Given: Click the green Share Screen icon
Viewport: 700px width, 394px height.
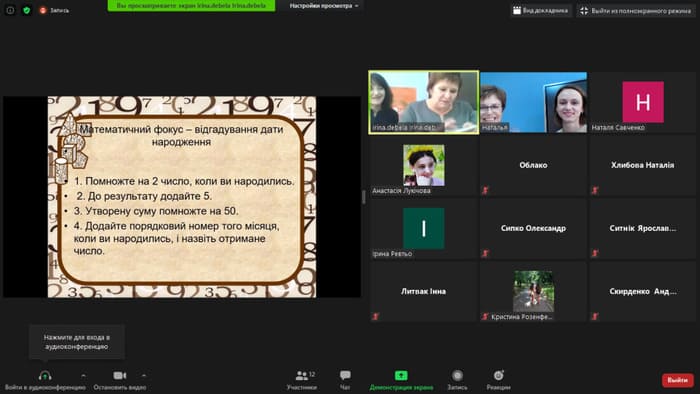Looking at the screenshot, I should tap(401, 375).
